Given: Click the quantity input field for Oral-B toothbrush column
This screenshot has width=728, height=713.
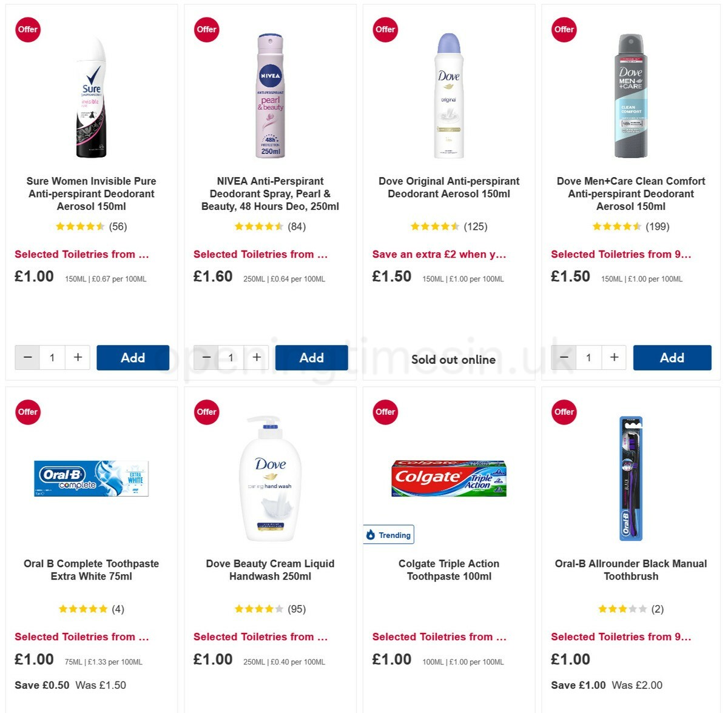Looking at the screenshot, I should [588, 357].
